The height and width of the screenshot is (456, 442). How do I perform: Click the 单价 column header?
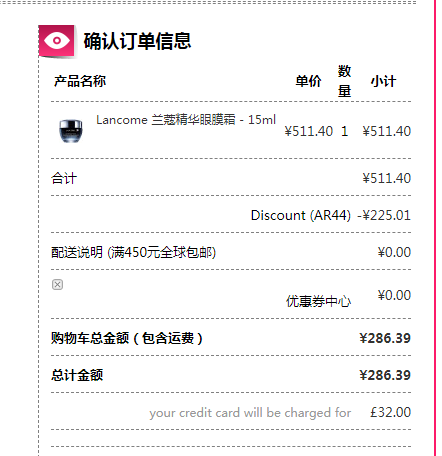(x=308, y=81)
